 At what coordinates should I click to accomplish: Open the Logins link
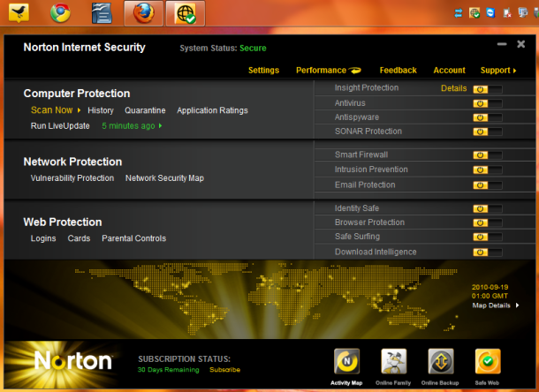[43, 238]
